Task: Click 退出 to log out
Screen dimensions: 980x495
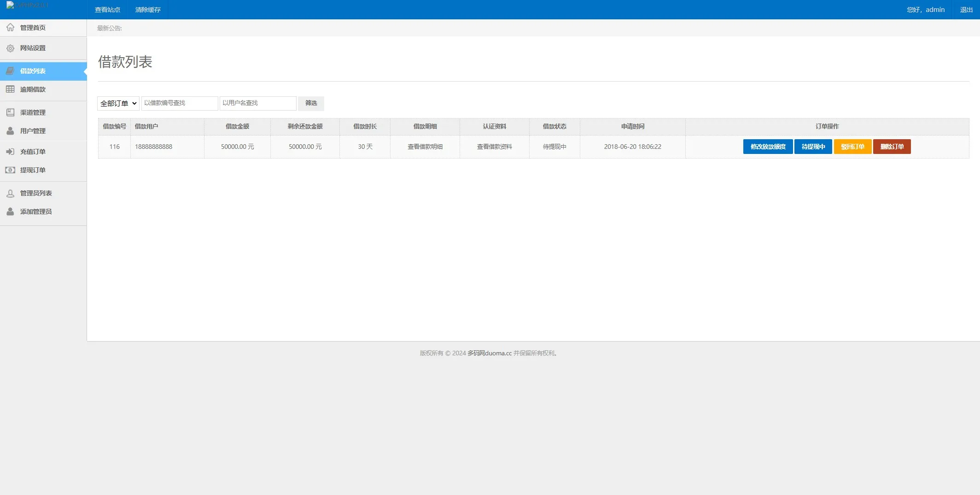Action: tap(966, 10)
